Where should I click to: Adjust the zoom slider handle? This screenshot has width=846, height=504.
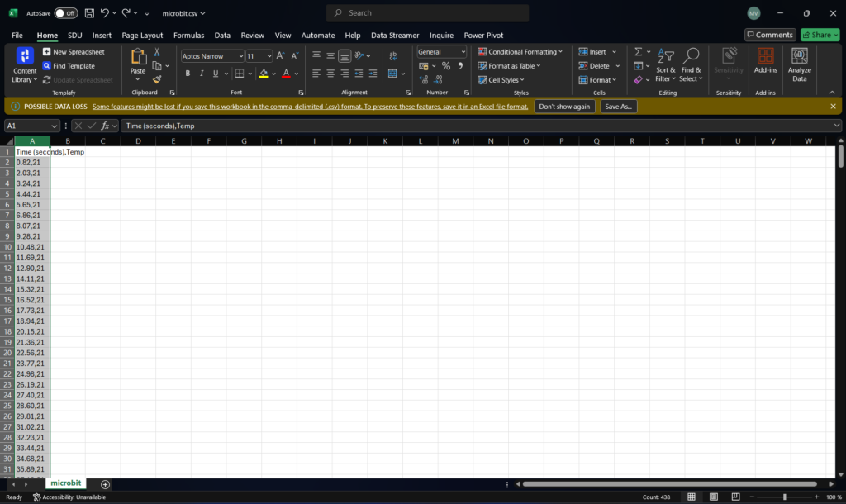[785, 497]
